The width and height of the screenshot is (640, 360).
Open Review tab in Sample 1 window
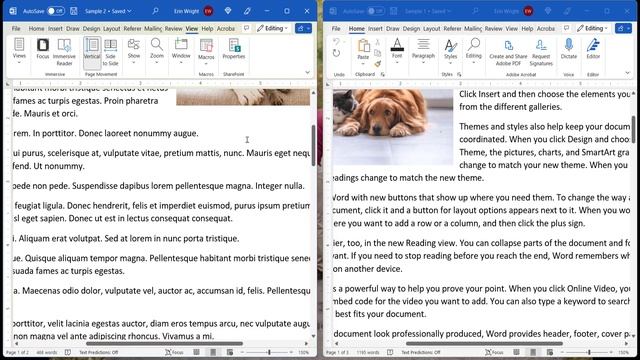493,29
